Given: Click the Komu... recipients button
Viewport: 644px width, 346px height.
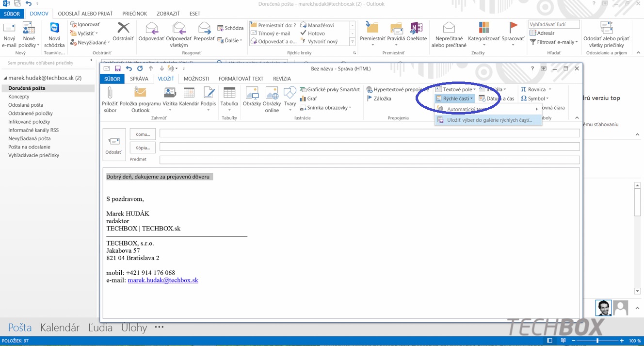Looking at the screenshot, I should (x=143, y=134).
